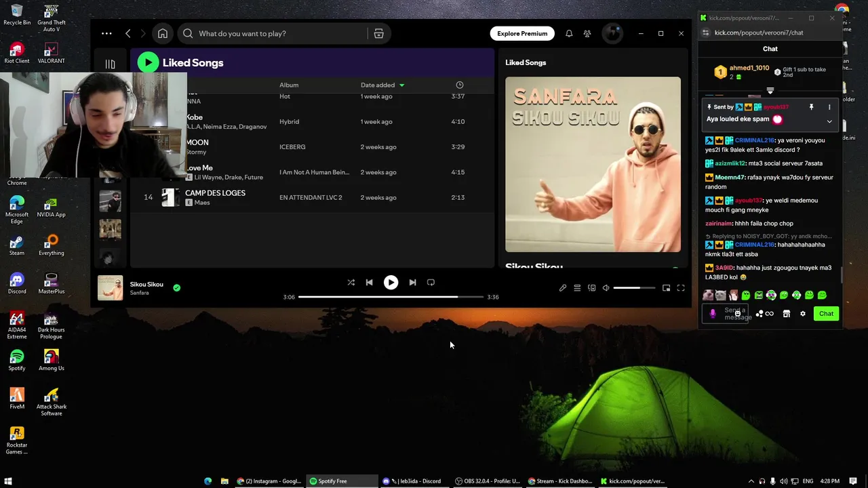The width and height of the screenshot is (868, 488).
Task: Open the Kick chat shop icon
Action: coord(787,314)
